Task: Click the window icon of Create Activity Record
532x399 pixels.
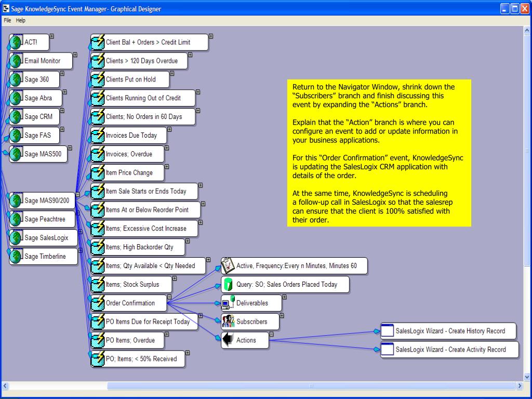Action: point(387,350)
